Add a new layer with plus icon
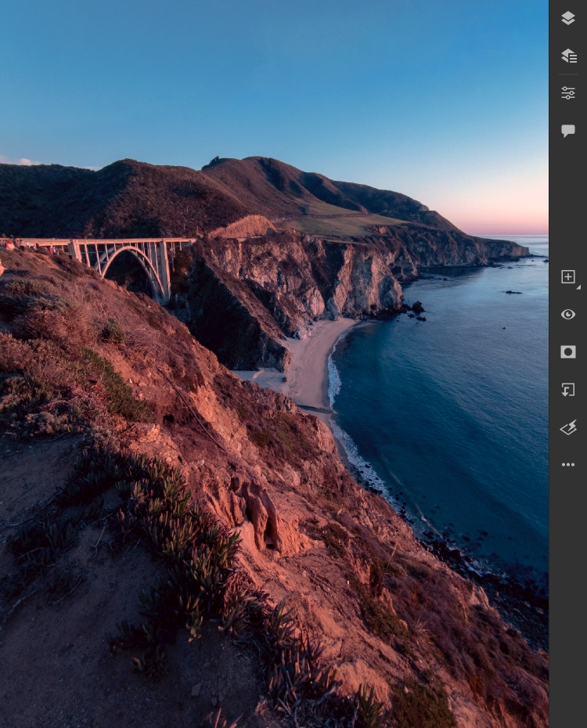This screenshot has width=587, height=728. tap(568, 277)
